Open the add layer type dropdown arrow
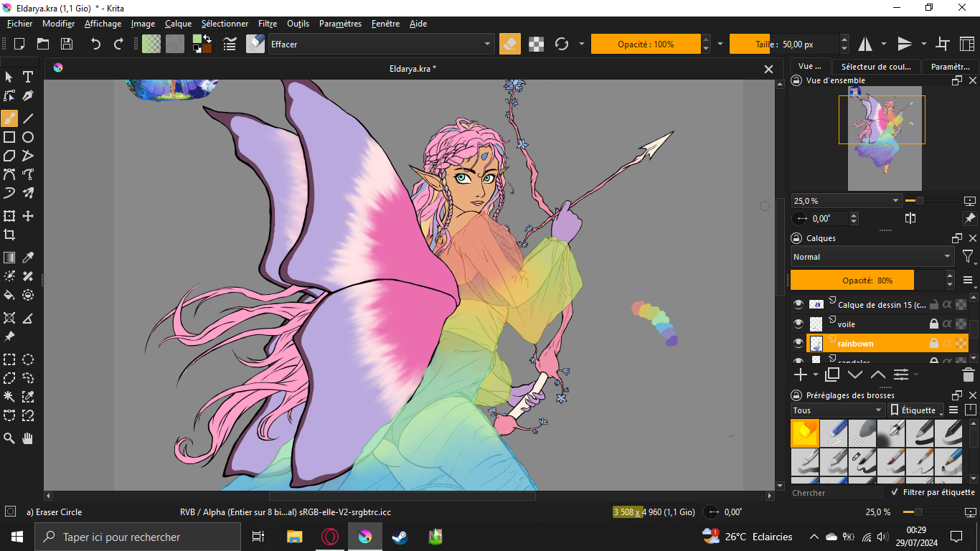980x551 pixels. click(x=816, y=375)
